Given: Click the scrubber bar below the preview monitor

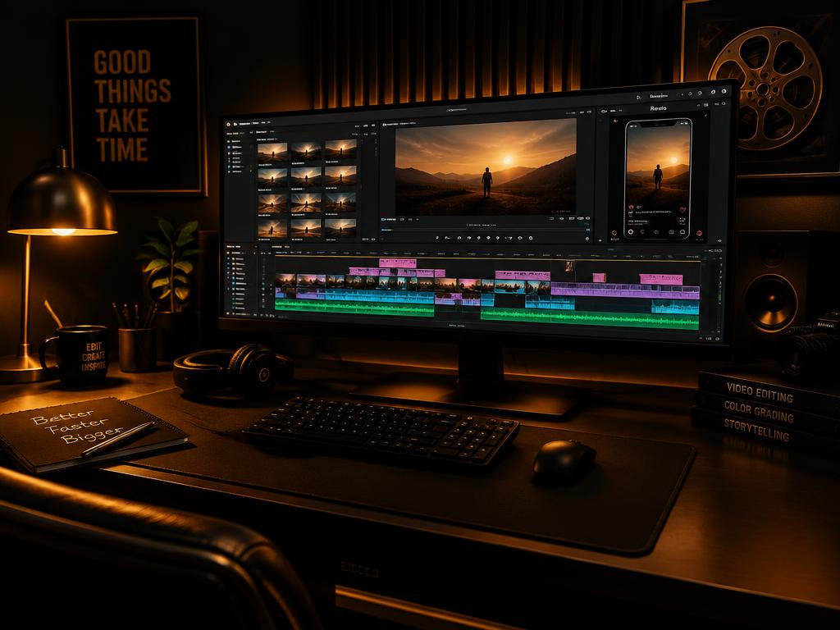Looking at the screenshot, I should tap(486, 231).
